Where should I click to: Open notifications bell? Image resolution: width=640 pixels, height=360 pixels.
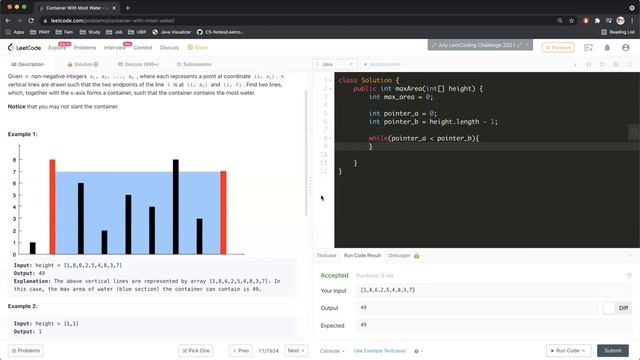click(607, 48)
